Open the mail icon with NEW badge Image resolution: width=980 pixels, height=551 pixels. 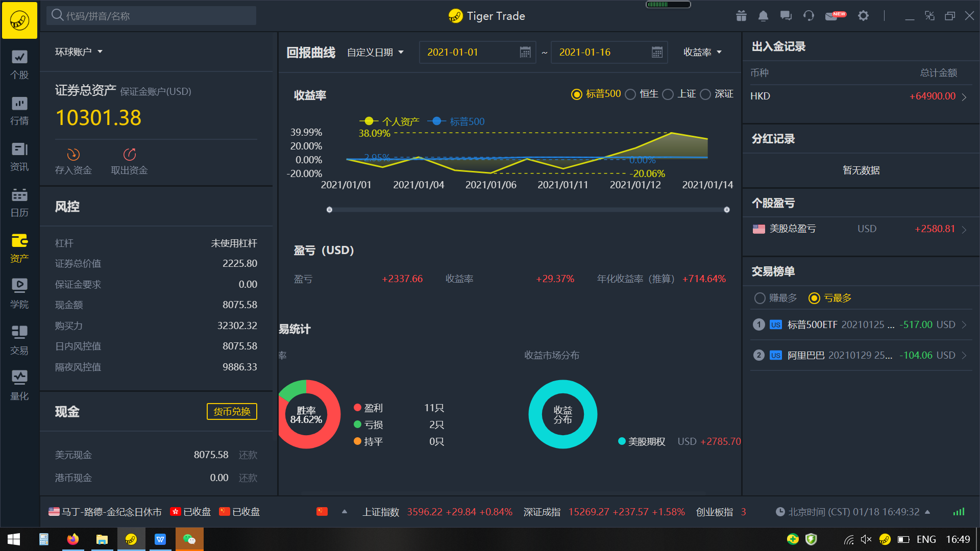tap(835, 16)
